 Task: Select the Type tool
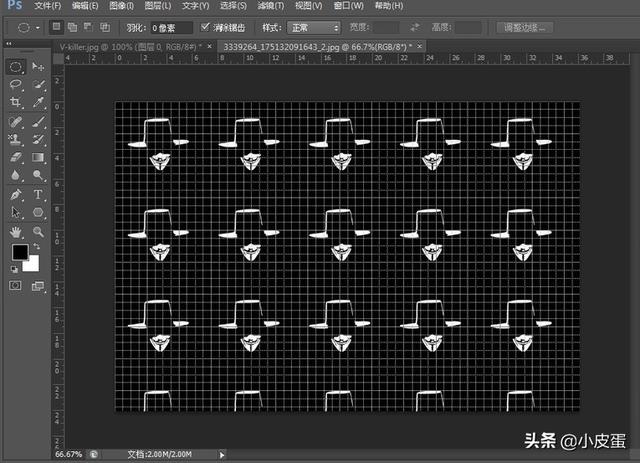point(38,194)
